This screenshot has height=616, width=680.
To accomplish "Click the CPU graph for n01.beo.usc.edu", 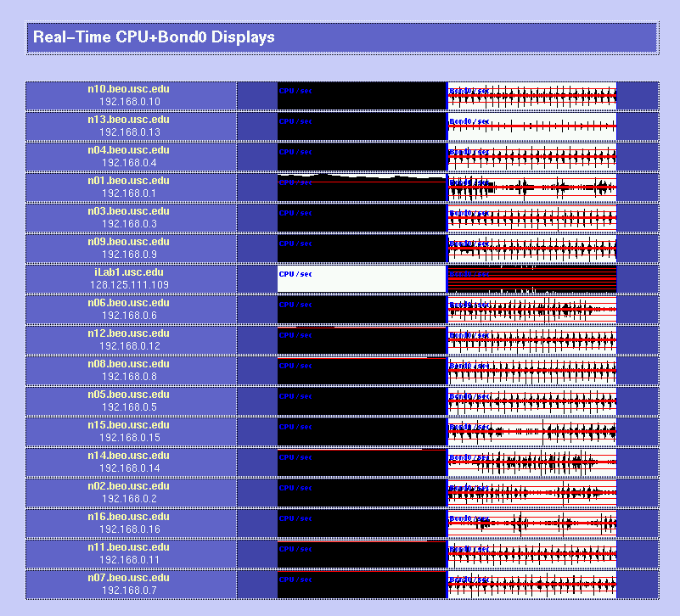I will coord(362,187).
